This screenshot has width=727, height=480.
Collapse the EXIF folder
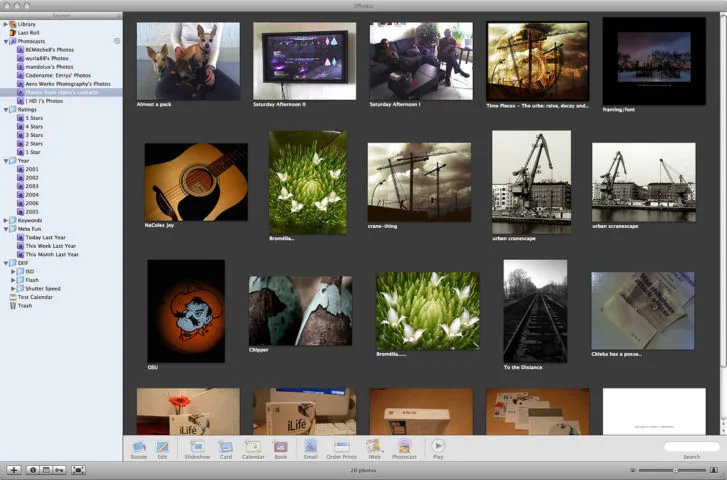6,263
